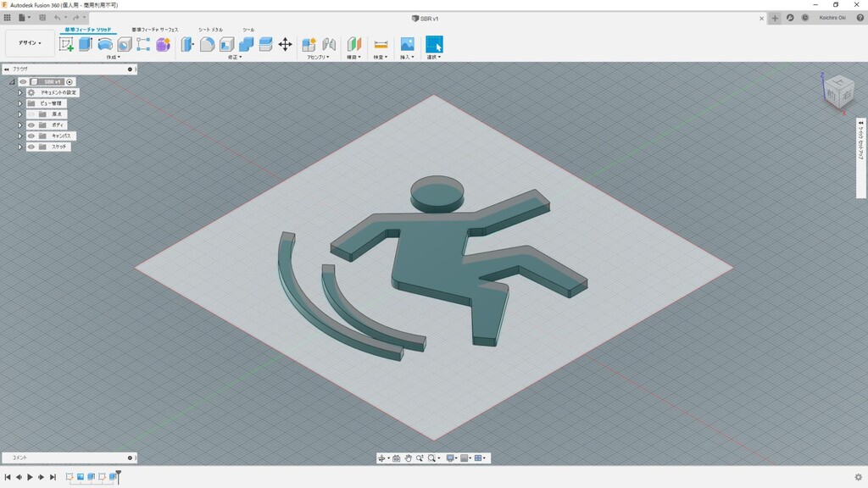Click the Measure inspect icon
The width and height of the screenshot is (868, 488).
(381, 44)
